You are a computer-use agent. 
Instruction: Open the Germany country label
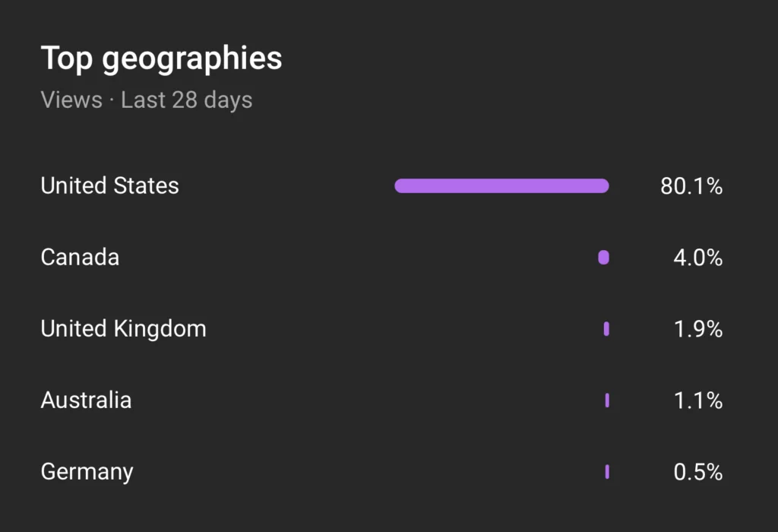tap(87, 472)
